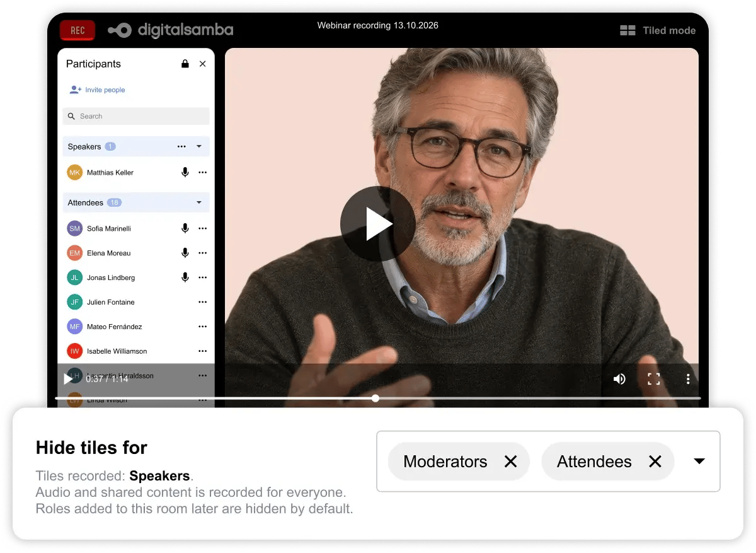756x553 pixels.
Task: Open more options for Julien Fontaine
Action: [202, 302]
